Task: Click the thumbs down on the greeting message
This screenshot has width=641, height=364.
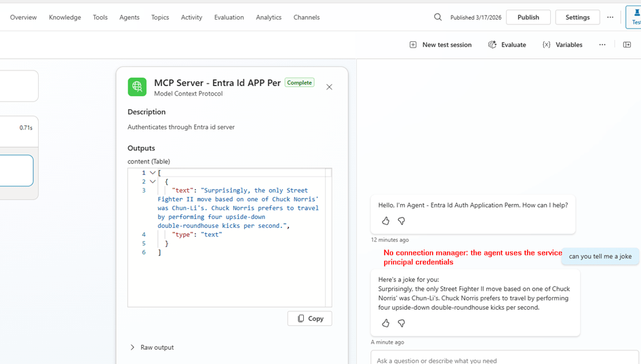Action: (x=402, y=221)
